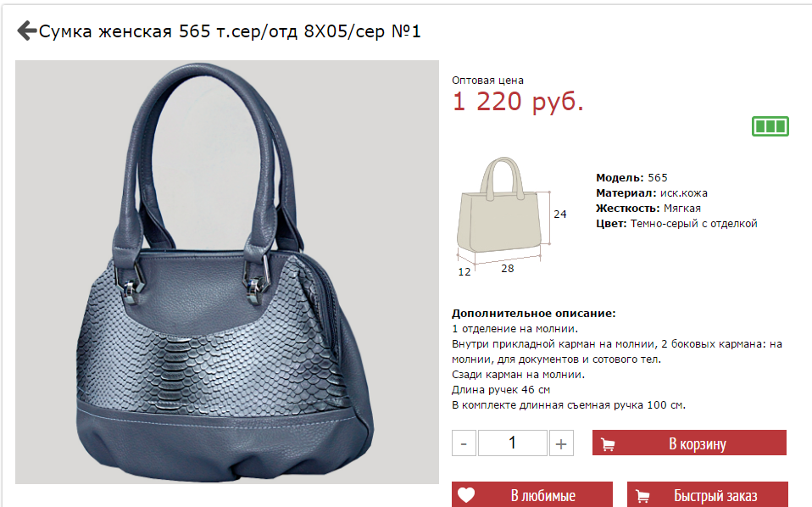This screenshot has height=507, width=812.
Task: Click the Оптовая цена label
Action: click(487, 81)
